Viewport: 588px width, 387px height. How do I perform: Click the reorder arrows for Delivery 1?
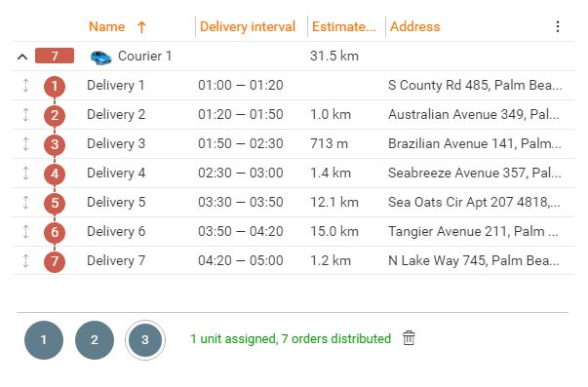coord(25,85)
